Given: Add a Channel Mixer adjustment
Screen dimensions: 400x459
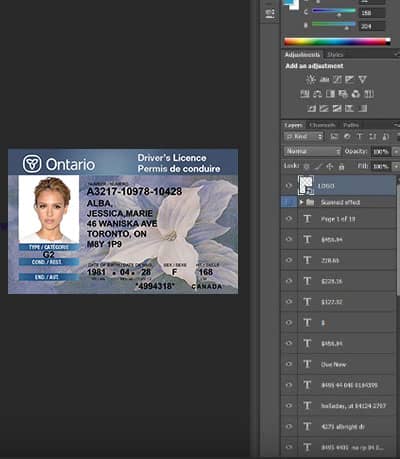Looking at the screenshot, I should [356, 94].
